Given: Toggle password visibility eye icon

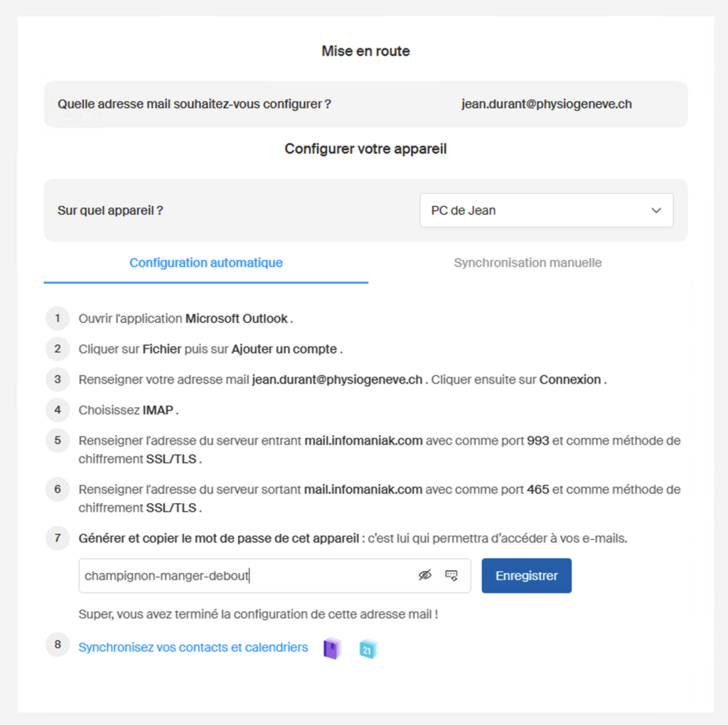Looking at the screenshot, I should coord(425,576).
